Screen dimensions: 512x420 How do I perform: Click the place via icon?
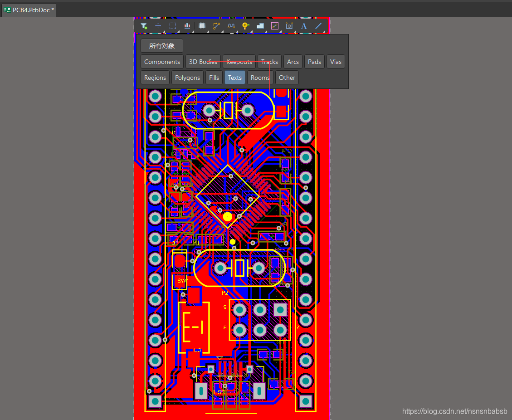(x=245, y=26)
